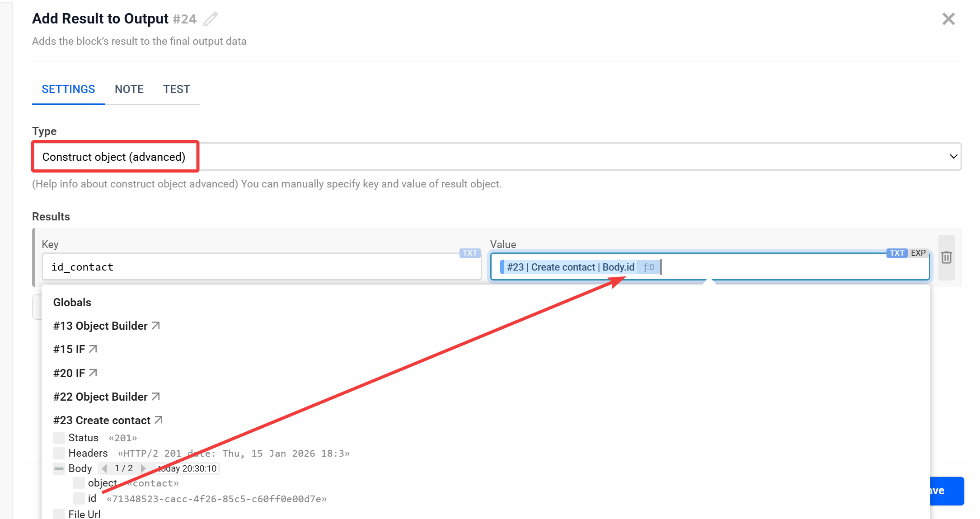This screenshot has height=519, width=980.
Task: Click the trash icon to delete the result row
Action: click(x=947, y=258)
